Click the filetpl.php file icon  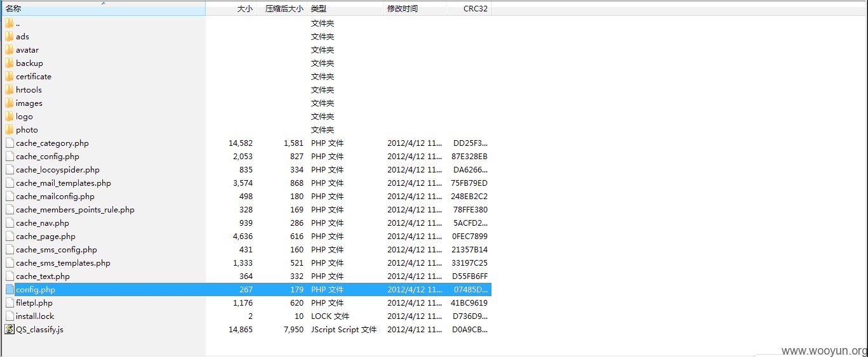click(9, 303)
